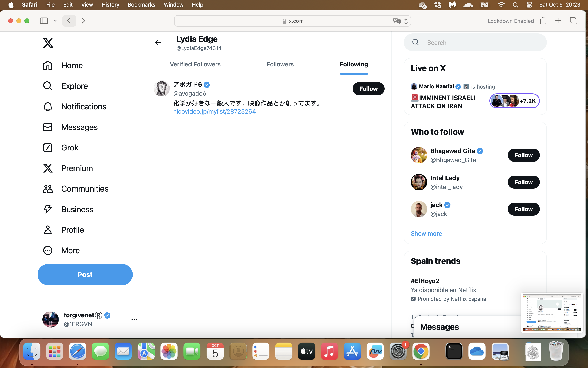Screen dimensions: 588x368
Task: Toggle Safari sidebar
Action: 44,21
